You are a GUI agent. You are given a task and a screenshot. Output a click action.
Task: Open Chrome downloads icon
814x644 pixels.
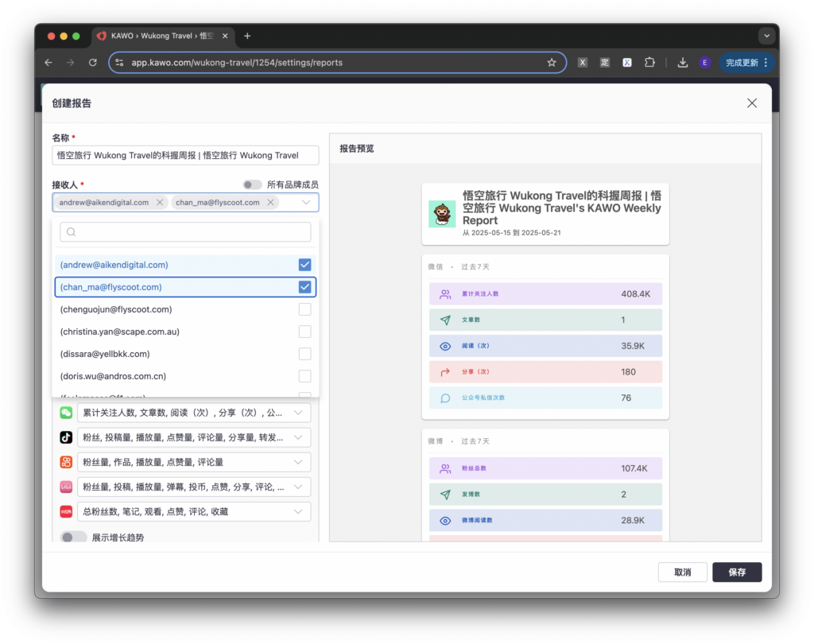682,63
